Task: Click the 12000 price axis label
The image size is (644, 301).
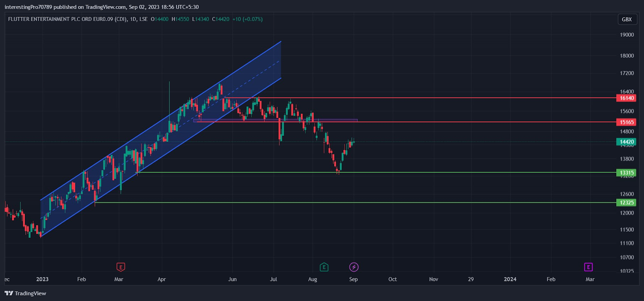Action: 627,213
